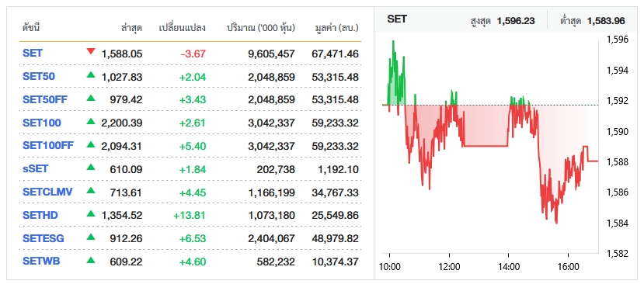This screenshot has height=284, width=644.
Task: Select the เปลี่ยนแปลง column header
Action: coord(182,28)
